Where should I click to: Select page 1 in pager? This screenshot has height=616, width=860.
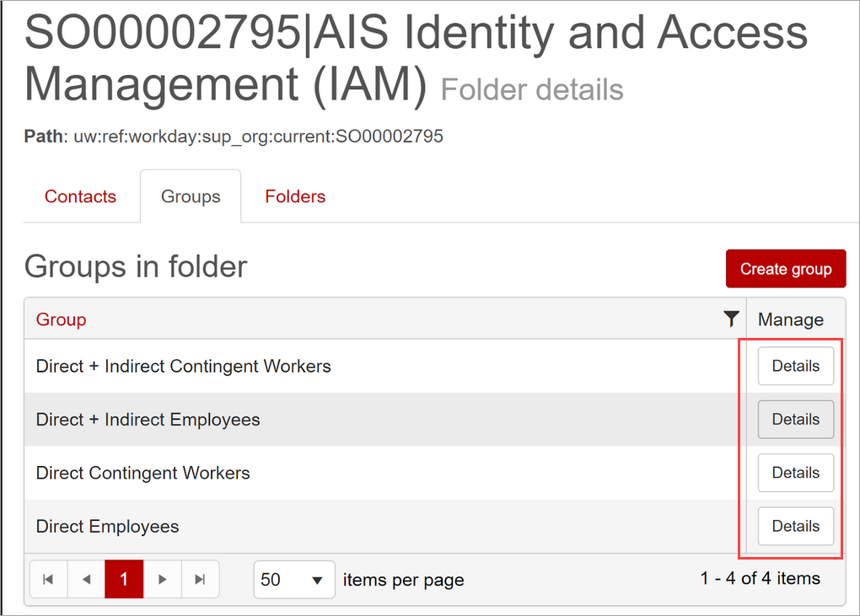[124, 579]
